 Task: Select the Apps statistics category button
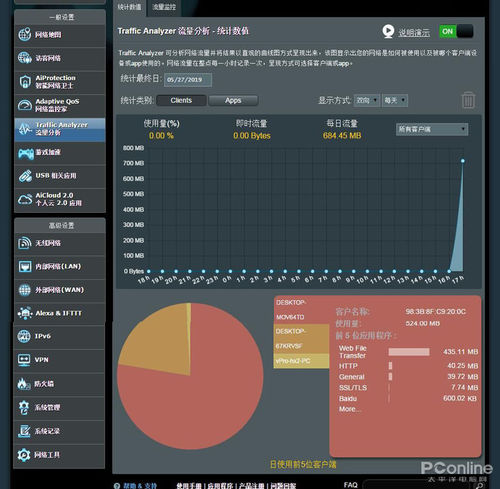pyautogui.click(x=233, y=100)
